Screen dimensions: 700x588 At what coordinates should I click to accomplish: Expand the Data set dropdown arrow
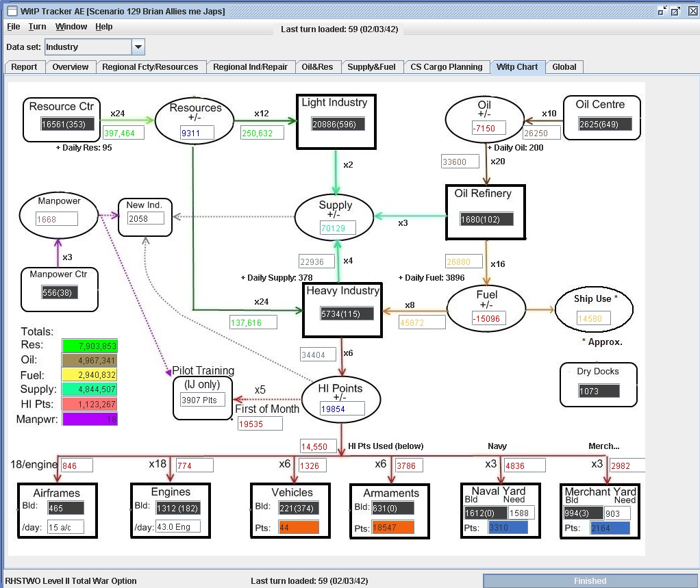click(138, 47)
